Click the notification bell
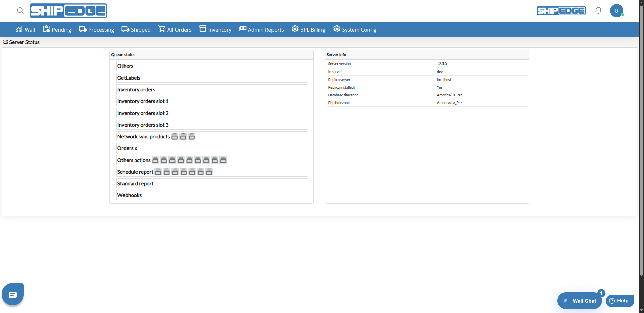 click(x=598, y=10)
